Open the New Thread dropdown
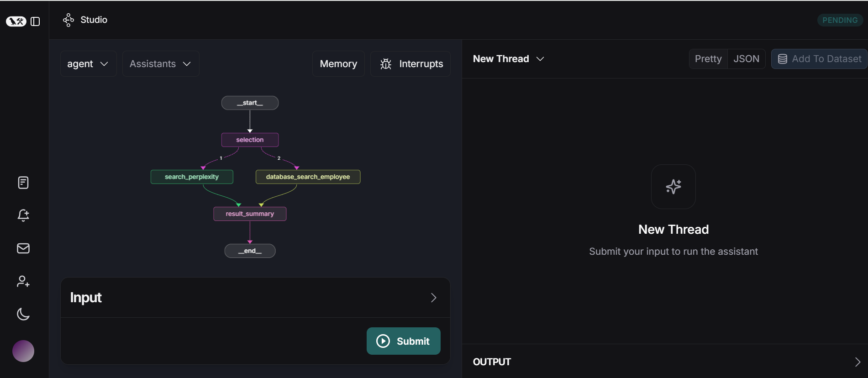The image size is (868, 378). [508, 59]
